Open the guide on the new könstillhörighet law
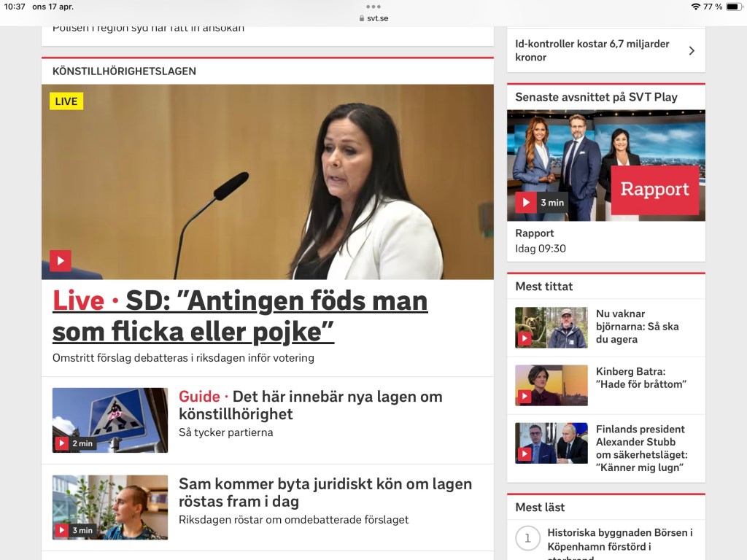The width and height of the screenshot is (747, 560). (311, 405)
